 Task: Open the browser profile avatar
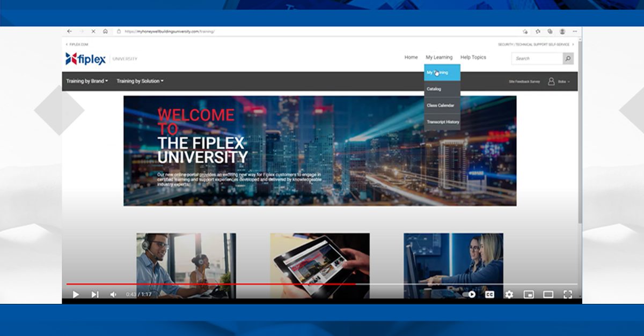[x=562, y=31]
